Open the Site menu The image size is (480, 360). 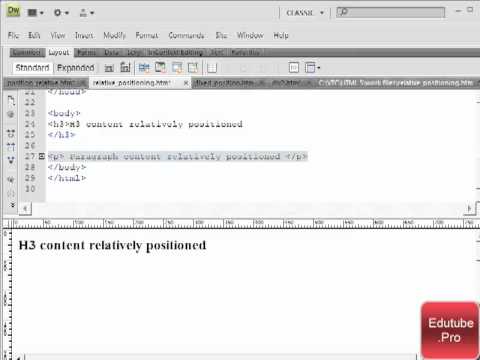(x=221, y=35)
